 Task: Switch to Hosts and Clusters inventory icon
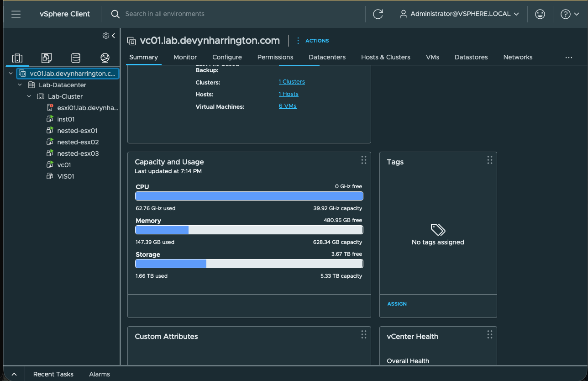(17, 58)
